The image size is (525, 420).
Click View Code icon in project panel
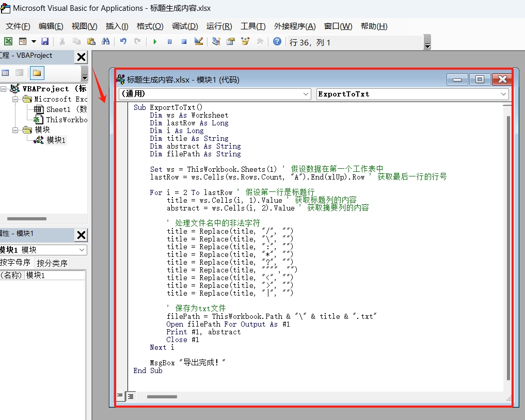click(5, 73)
